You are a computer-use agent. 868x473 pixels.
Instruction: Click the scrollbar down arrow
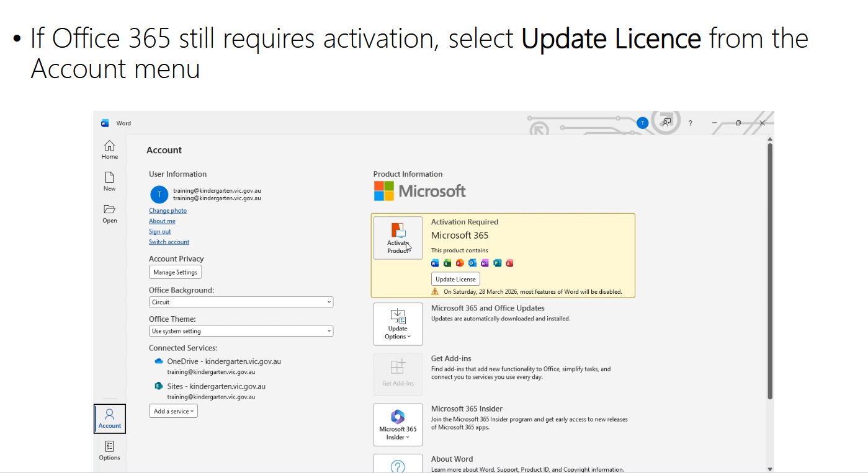click(770, 469)
